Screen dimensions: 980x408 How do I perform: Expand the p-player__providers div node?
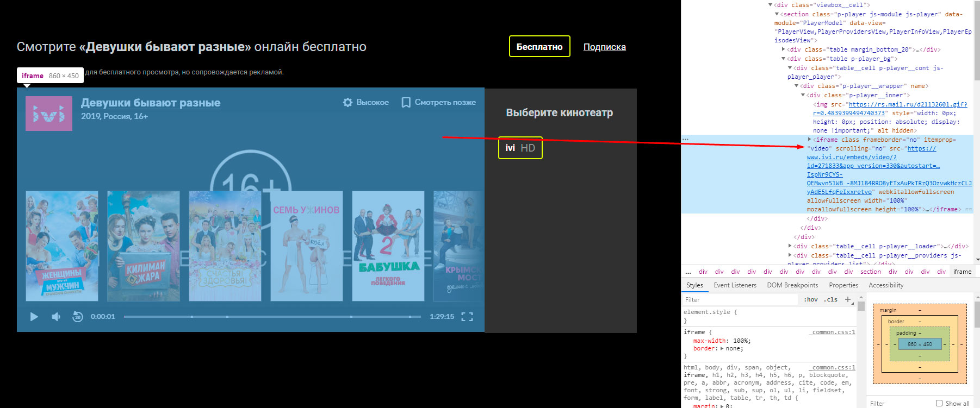(790, 255)
